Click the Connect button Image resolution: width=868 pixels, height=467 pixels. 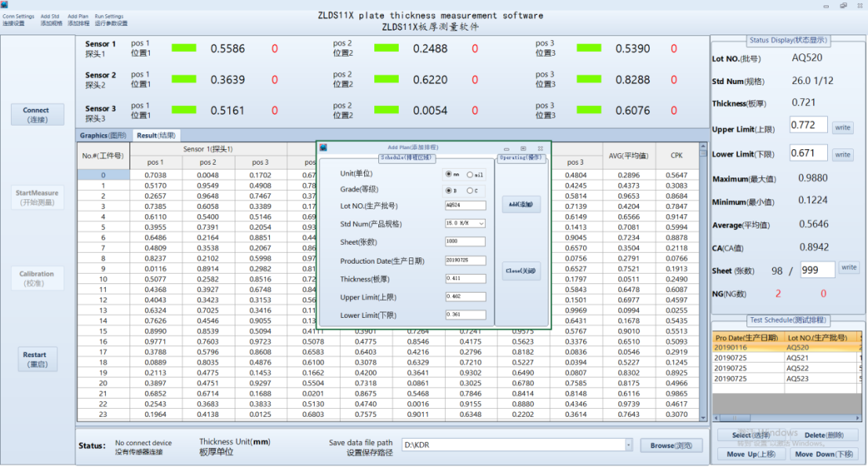(x=37, y=115)
